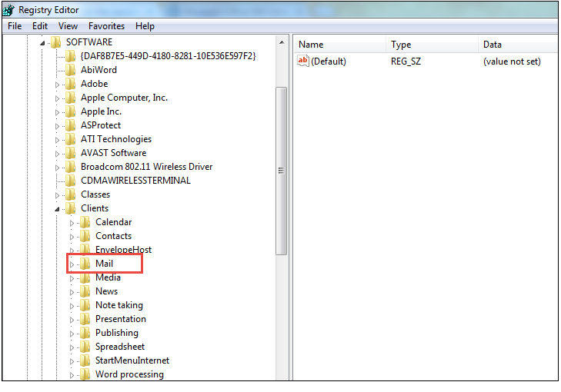Screen dimensions: 561x392
Task: Click the Classes folder icon
Action: click(71, 194)
